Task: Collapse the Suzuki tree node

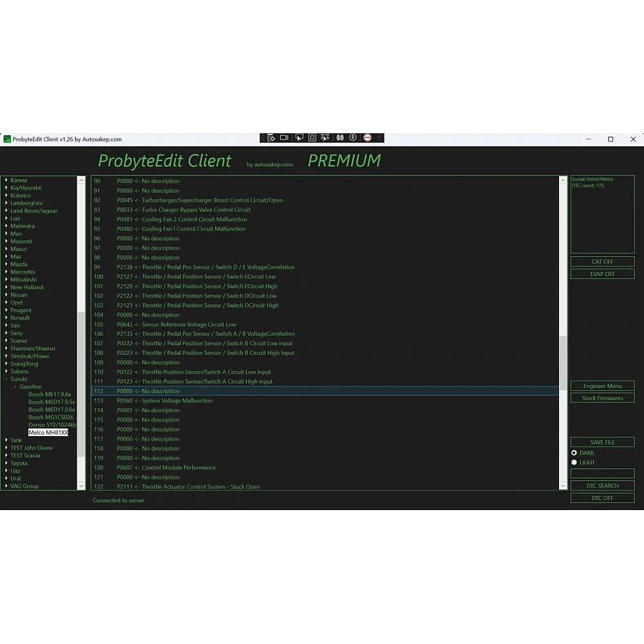Action: point(6,379)
